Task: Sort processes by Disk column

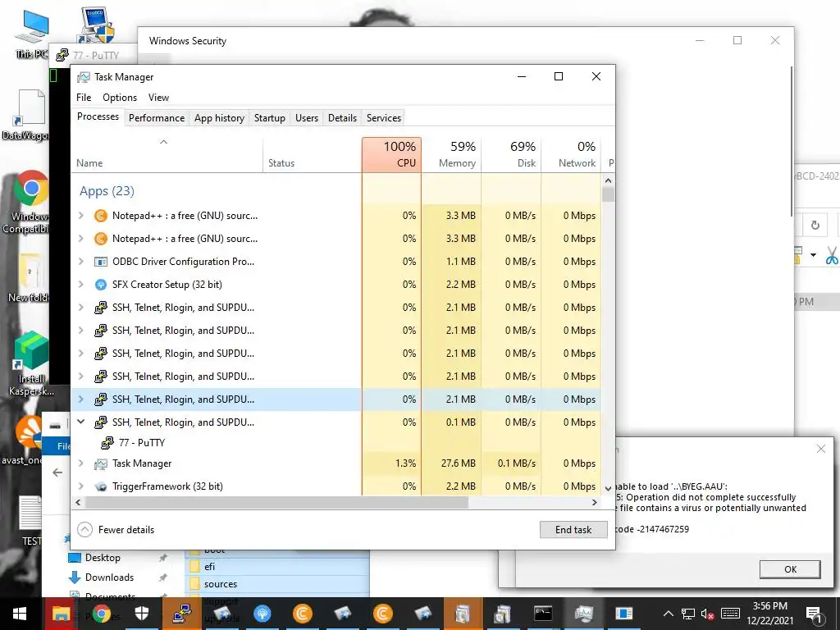Action: click(512, 154)
